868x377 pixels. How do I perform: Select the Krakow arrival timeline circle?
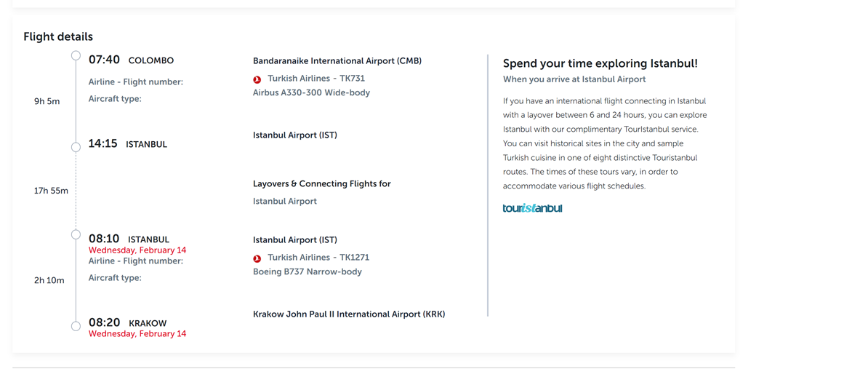click(x=76, y=326)
